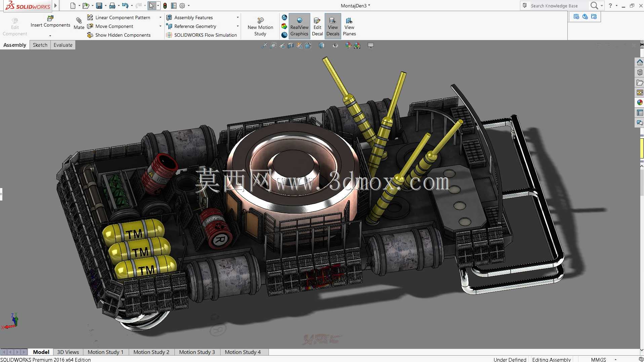Click Edit Decal
This screenshot has width=644, height=362.
(x=317, y=26)
